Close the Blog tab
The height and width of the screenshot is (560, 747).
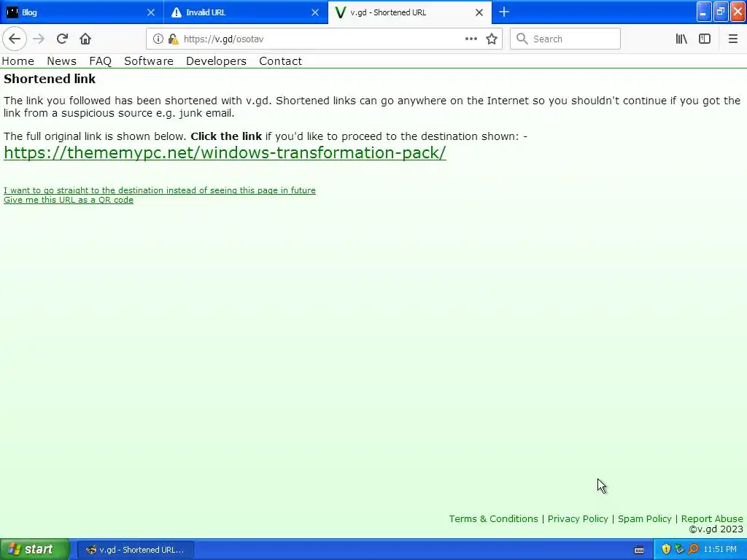coord(150,12)
